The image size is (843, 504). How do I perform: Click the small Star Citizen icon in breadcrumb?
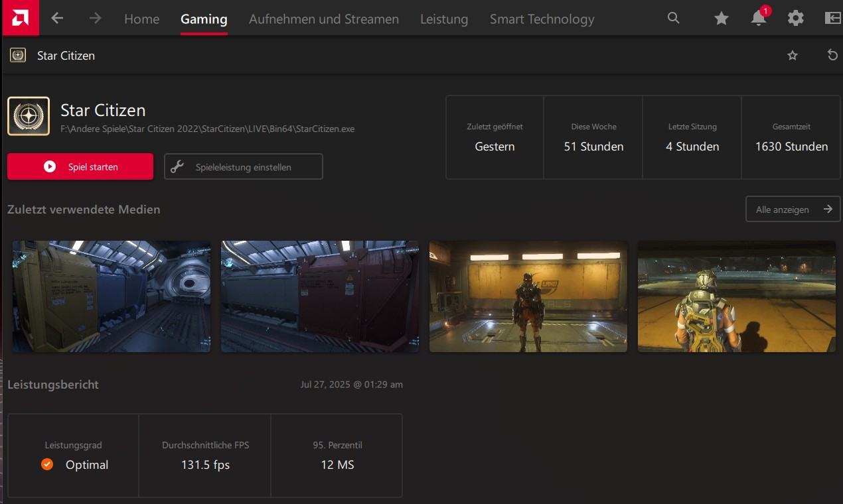[x=18, y=55]
